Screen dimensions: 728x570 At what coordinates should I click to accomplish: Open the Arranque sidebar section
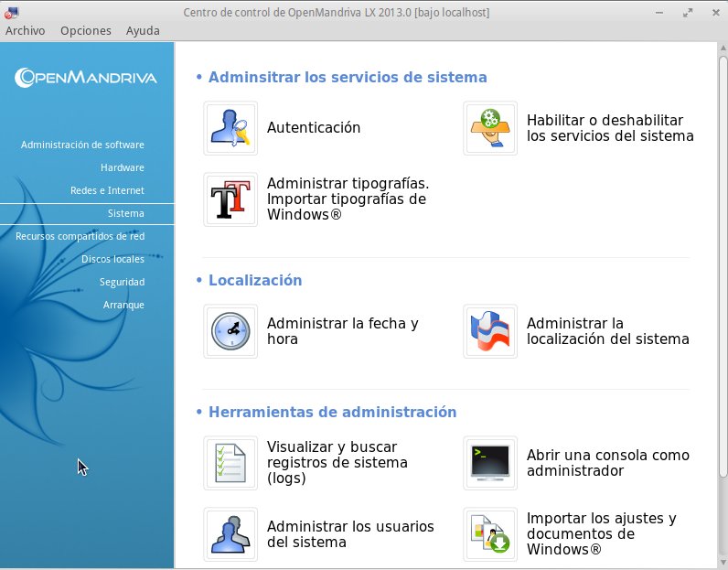(123, 305)
